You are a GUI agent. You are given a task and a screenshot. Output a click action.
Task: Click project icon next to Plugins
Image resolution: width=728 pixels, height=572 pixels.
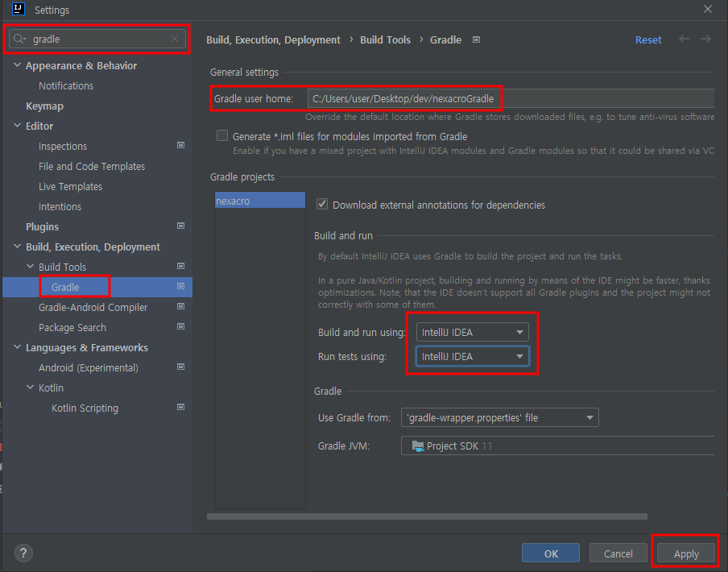coord(181,226)
